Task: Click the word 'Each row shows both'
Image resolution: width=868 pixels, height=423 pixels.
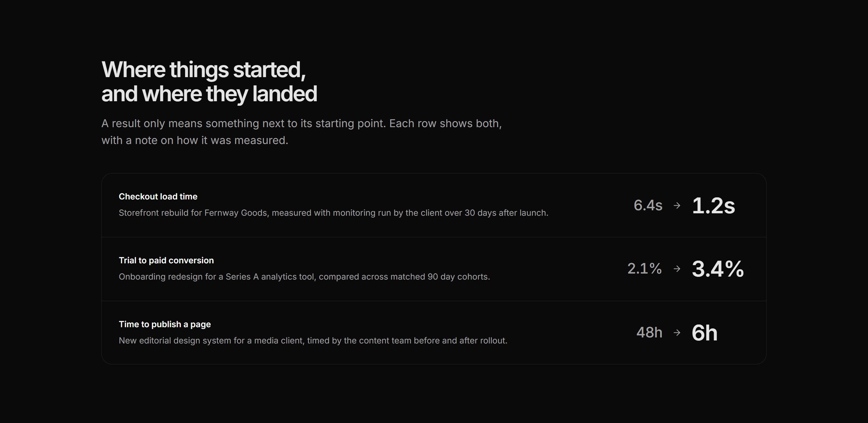Action: coord(445,124)
